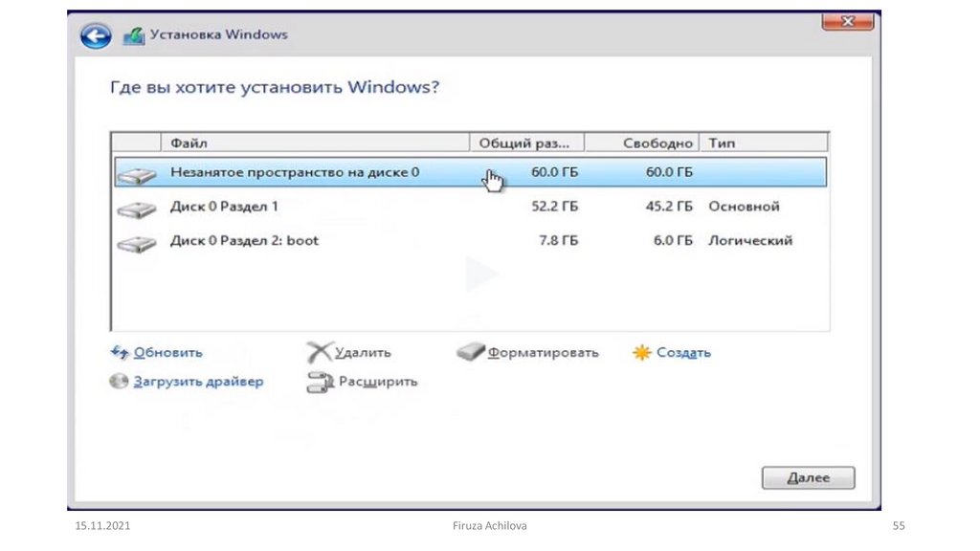This screenshot has height=551, width=980.
Task: Sort by the Файл column header
Action: coord(316,143)
